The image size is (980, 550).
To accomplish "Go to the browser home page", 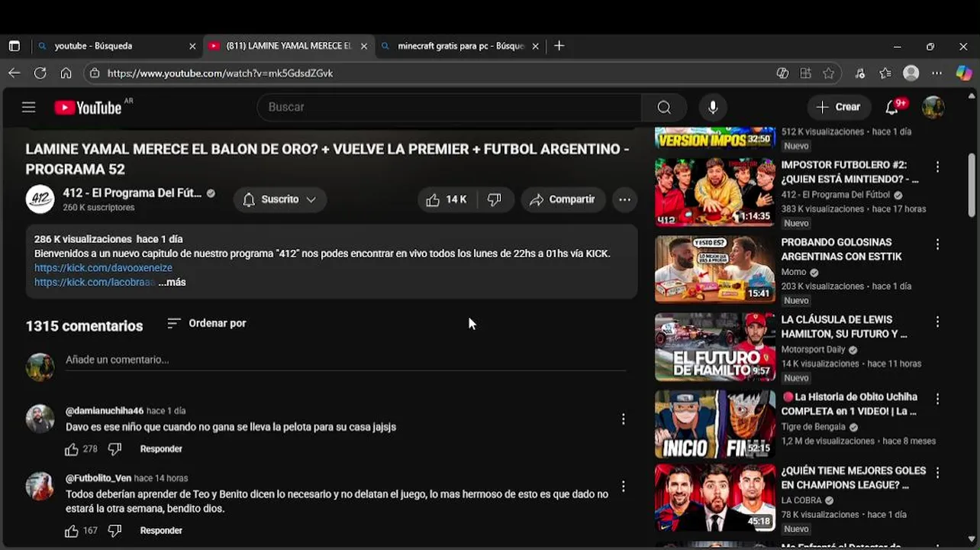I will [66, 73].
